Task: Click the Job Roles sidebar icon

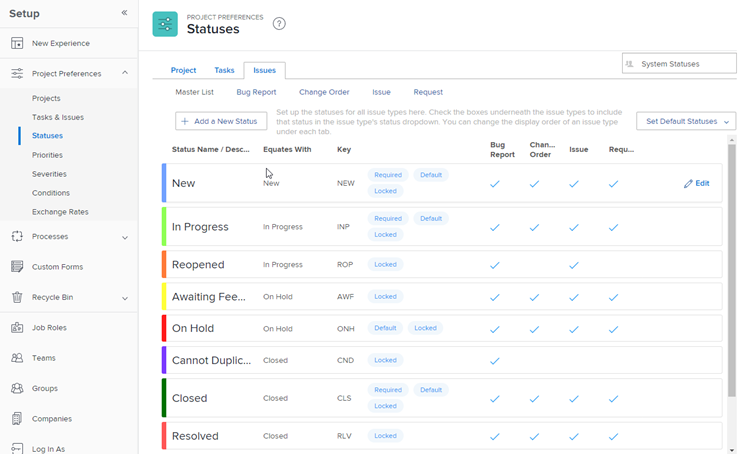Action: [17, 327]
